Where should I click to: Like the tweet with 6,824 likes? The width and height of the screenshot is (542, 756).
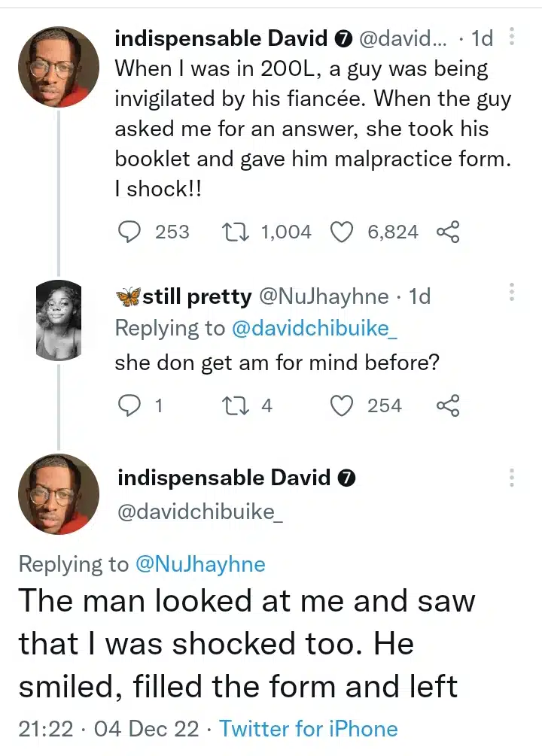(343, 232)
